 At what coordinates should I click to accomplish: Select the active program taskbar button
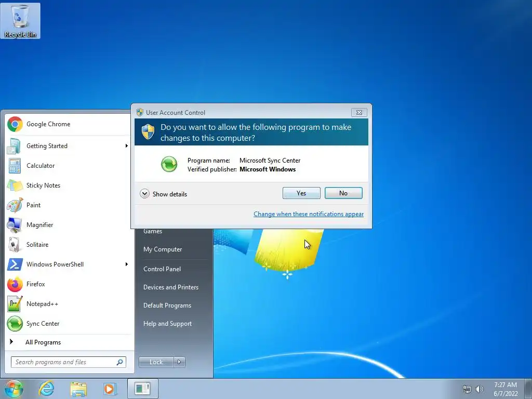(x=142, y=389)
